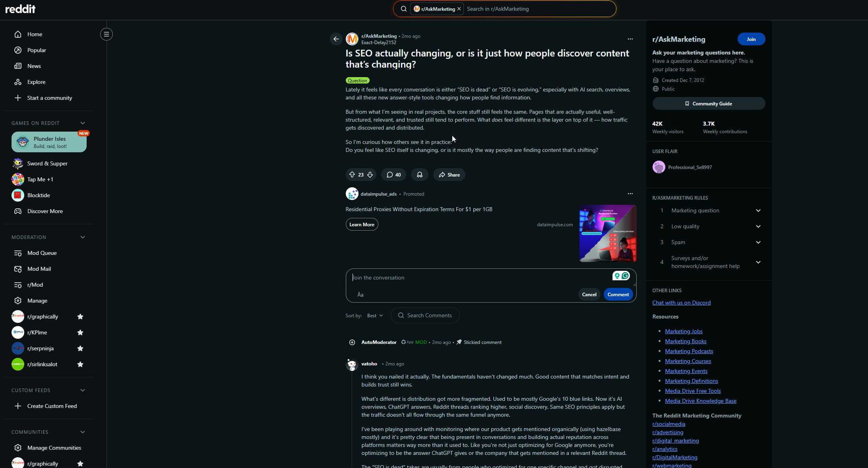
Task: Open post options ellipsis menu
Action: tap(630, 39)
